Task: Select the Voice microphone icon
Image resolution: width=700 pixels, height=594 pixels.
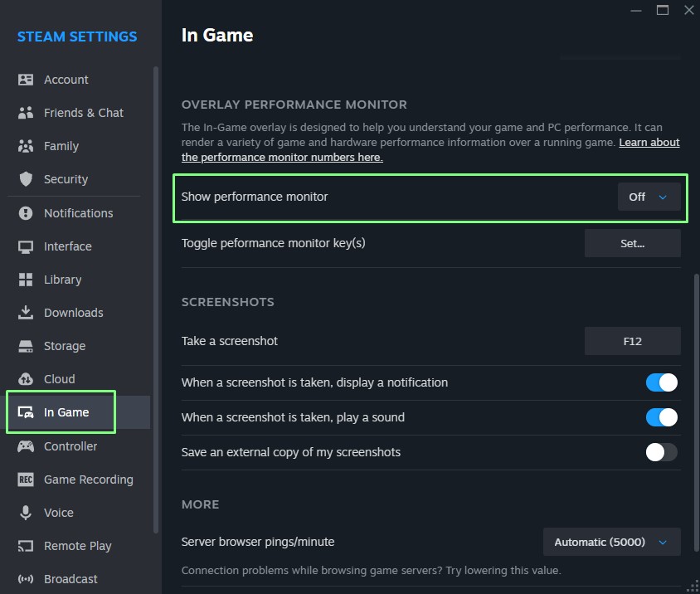Action: pyautogui.click(x=26, y=513)
